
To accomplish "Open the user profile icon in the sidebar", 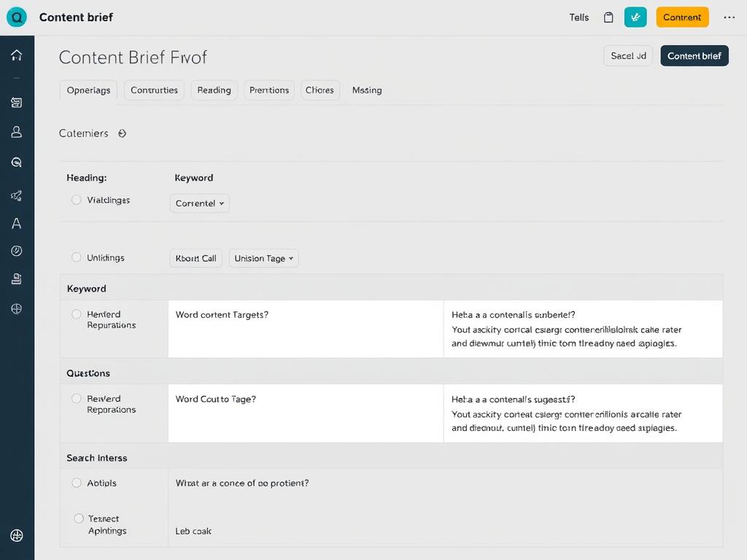I will 17,132.
